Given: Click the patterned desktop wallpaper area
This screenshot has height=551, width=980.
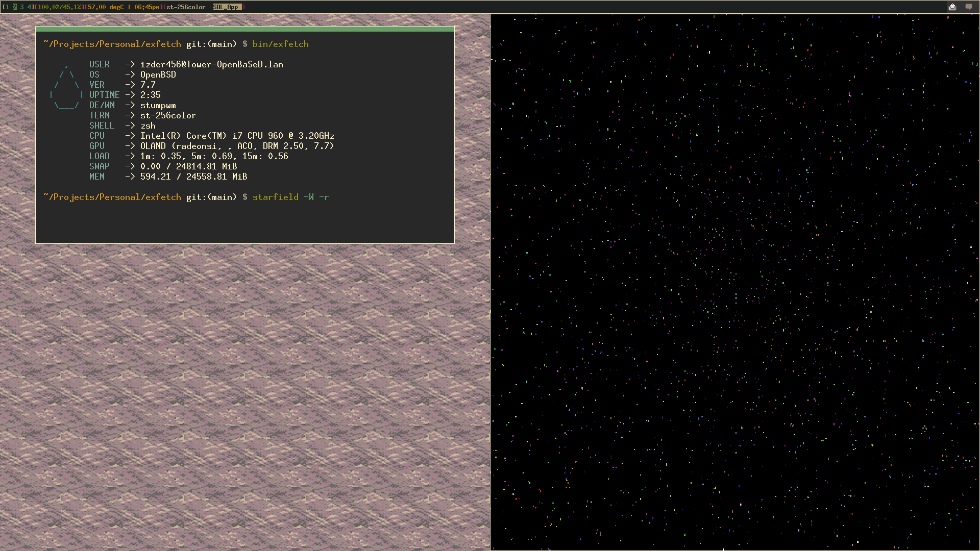Looking at the screenshot, I should coord(245,398).
